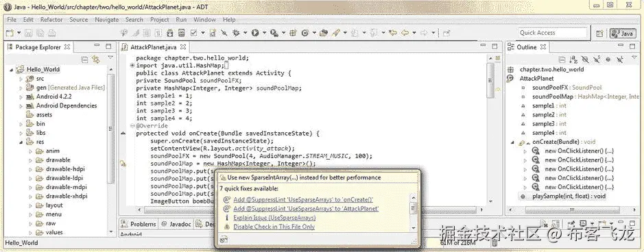644x252 pixels.
Task: Select playSample(int, float) in Outline
Action: [x=569, y=197]
